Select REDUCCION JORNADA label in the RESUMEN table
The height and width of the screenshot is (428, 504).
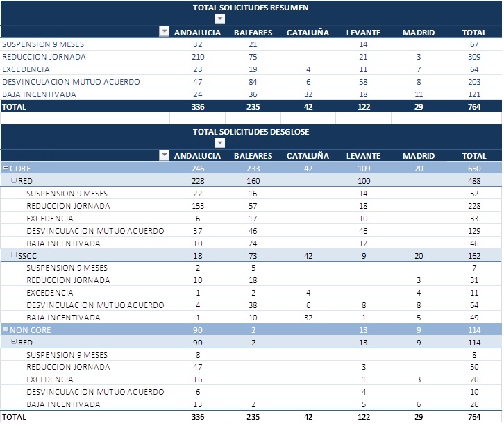pos(44,57)
